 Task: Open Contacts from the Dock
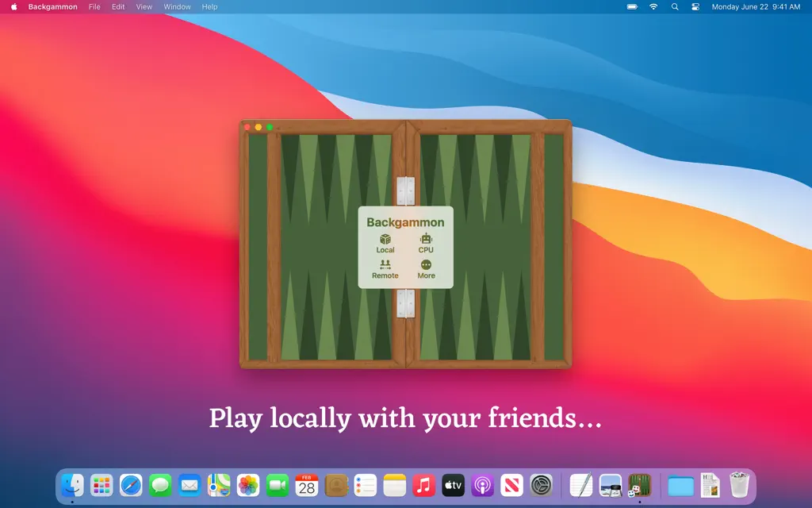tap(336, 486)
